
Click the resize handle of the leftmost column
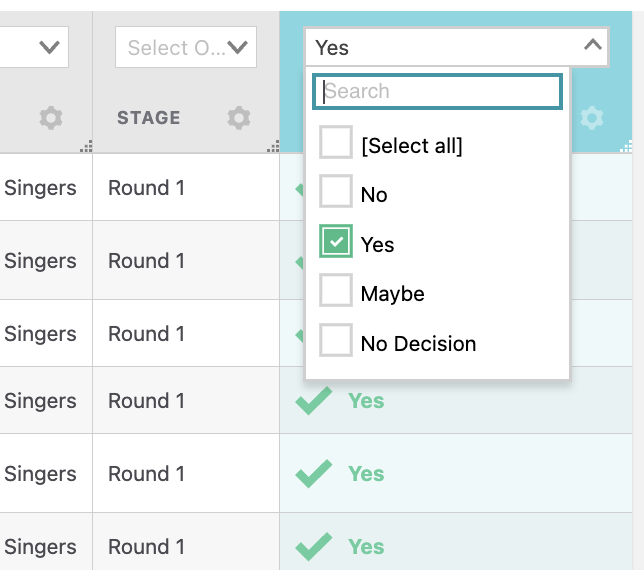click(86, 147)
